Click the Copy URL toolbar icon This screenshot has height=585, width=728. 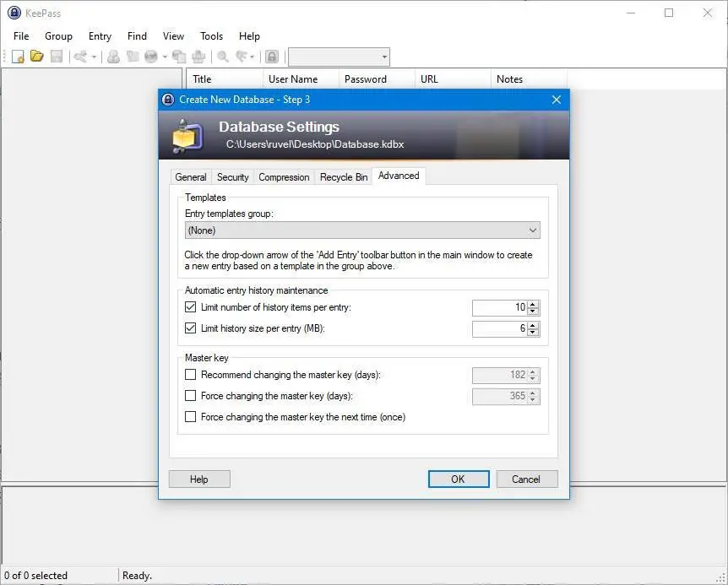[179, 57]
